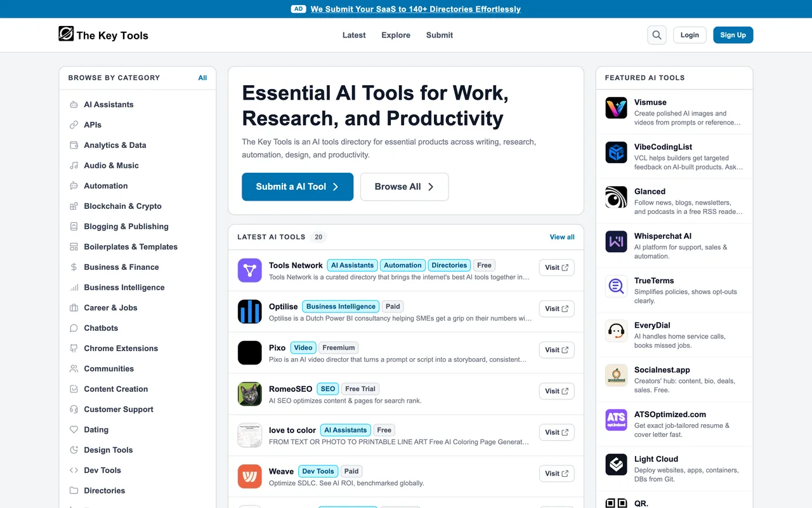812x508 pixels.
Task: Click View all latest tools link
Action: pos(562,237)
